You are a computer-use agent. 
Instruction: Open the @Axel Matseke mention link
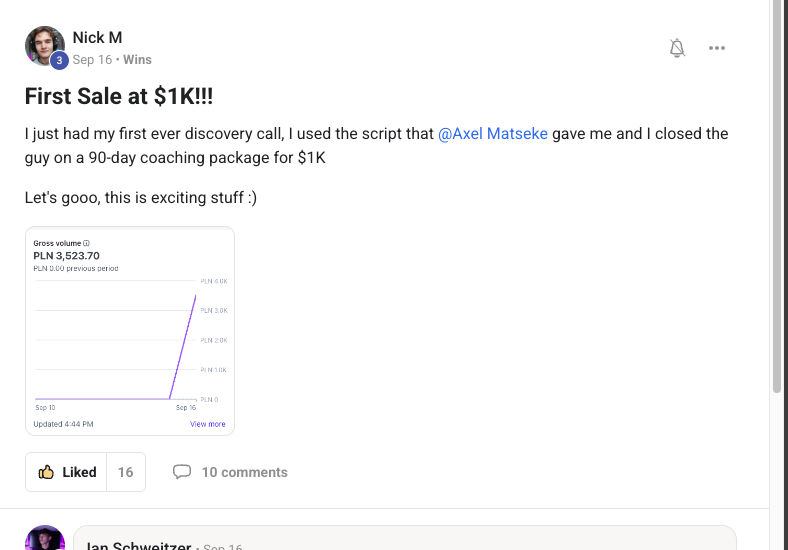493,133
